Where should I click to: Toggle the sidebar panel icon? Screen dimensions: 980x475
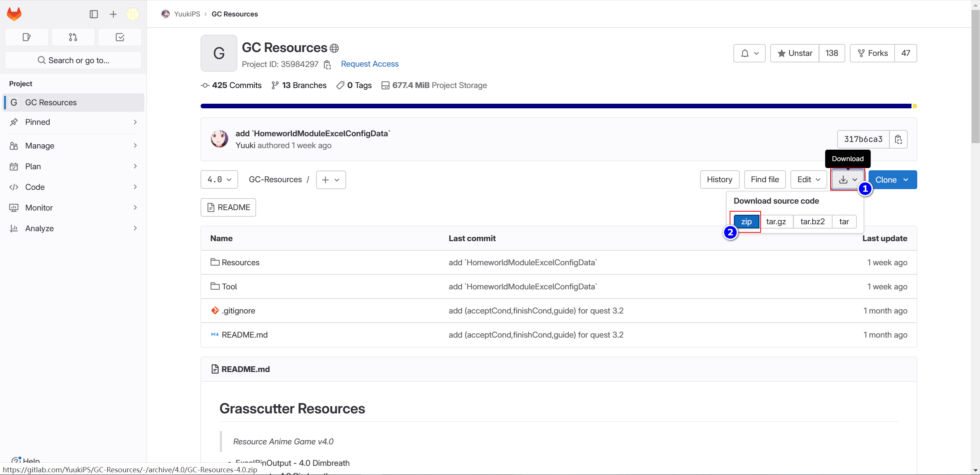(x=94, y=14)
